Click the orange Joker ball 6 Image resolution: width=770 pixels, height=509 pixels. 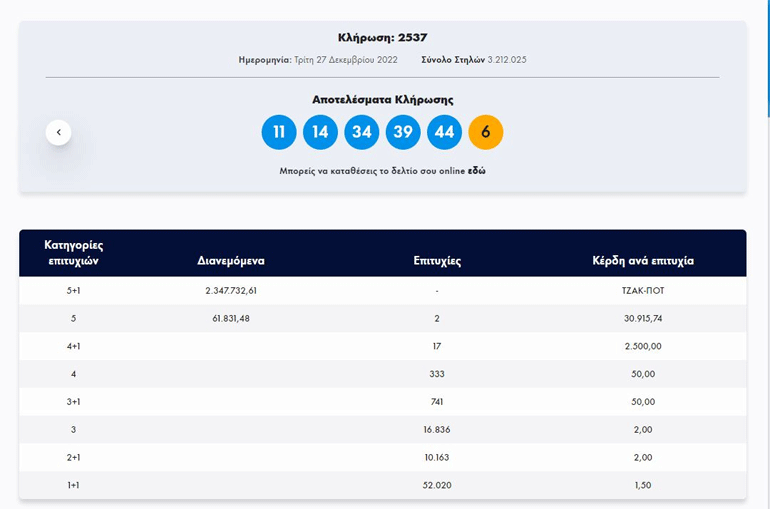486,132
